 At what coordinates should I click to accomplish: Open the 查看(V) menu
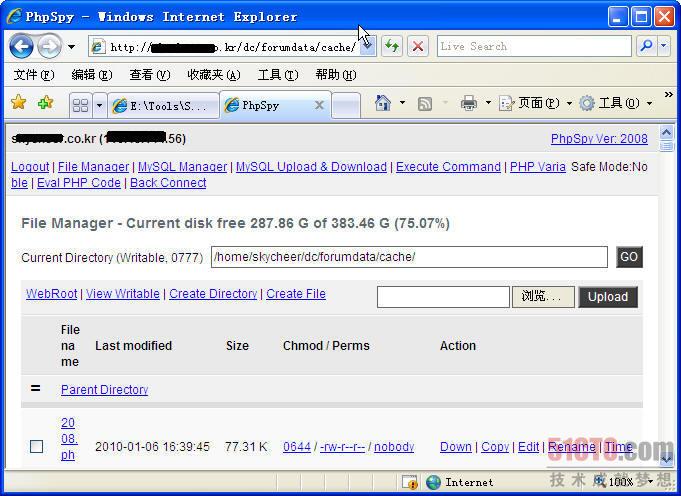(x=149, y=75)
